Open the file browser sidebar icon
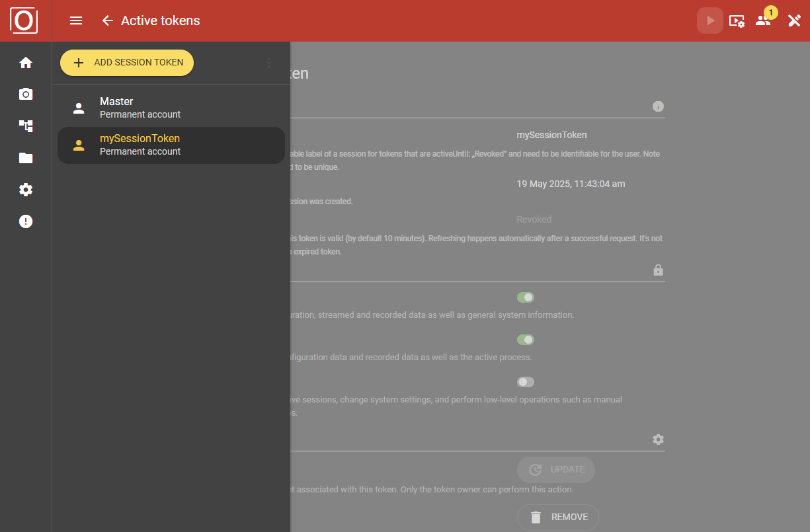This screenshot has height=532, width=810. (x=25, y=158)
